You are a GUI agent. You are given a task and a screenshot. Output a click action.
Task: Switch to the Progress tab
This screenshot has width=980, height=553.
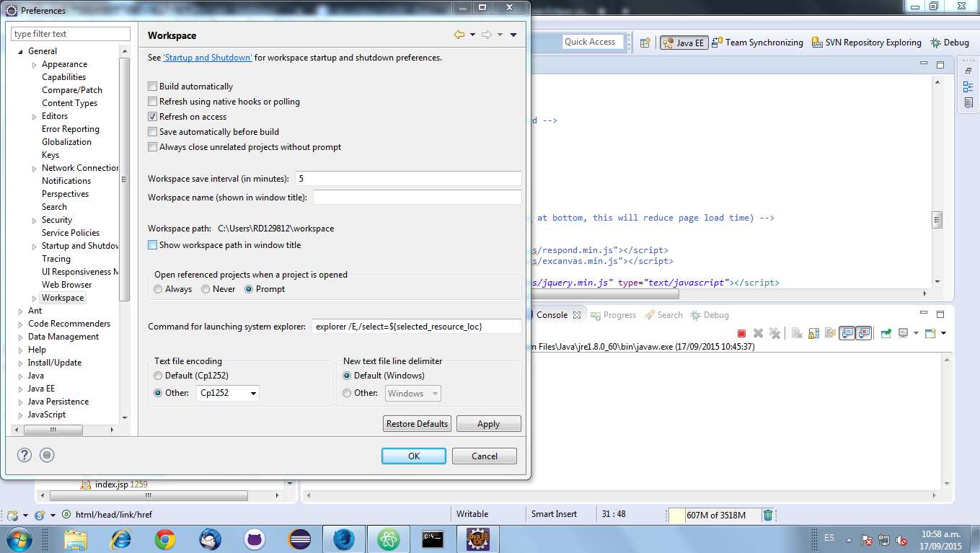tap(613, 315)
